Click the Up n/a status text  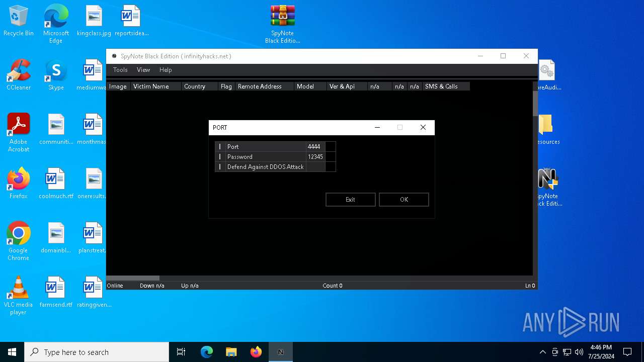click(190, 286)
